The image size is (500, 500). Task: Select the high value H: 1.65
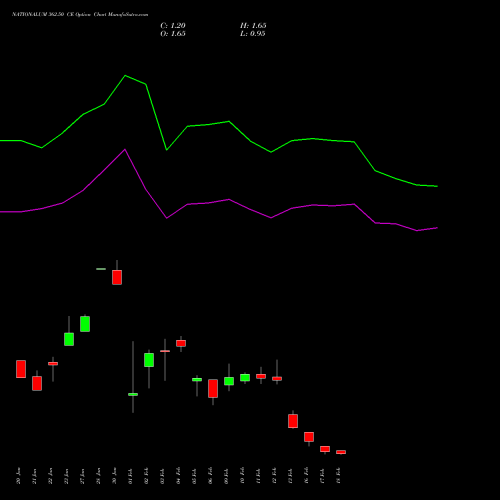pos(253,26)
